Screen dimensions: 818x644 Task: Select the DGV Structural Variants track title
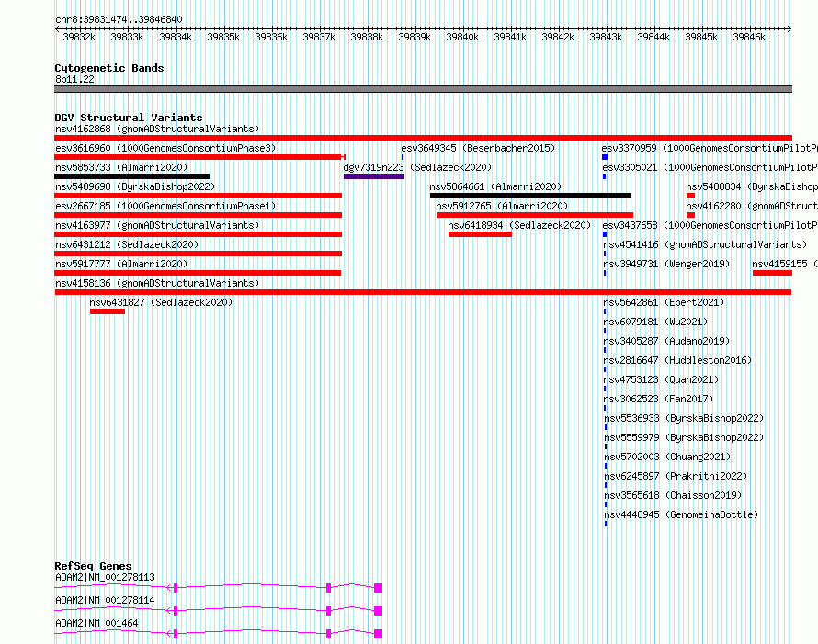pos(129,118)
